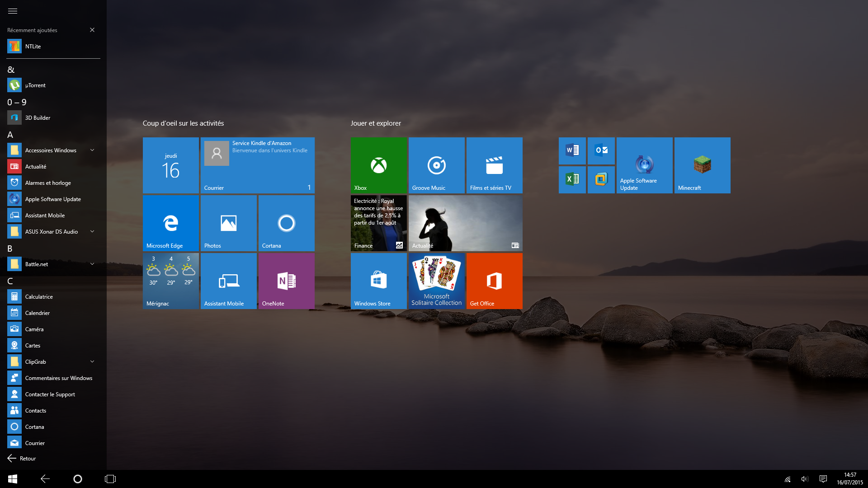Open Alarmes et horloge app
Viewport: 868px width, 488px height.
click(x=53, y=183)
